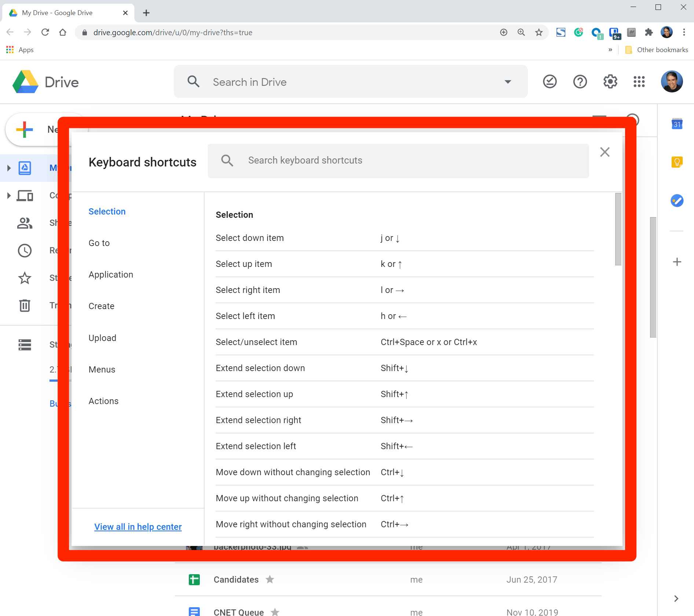This screenshot has width=694, height=616.
Task: Open Google Calendar side panel
Action: pos(677,124)
